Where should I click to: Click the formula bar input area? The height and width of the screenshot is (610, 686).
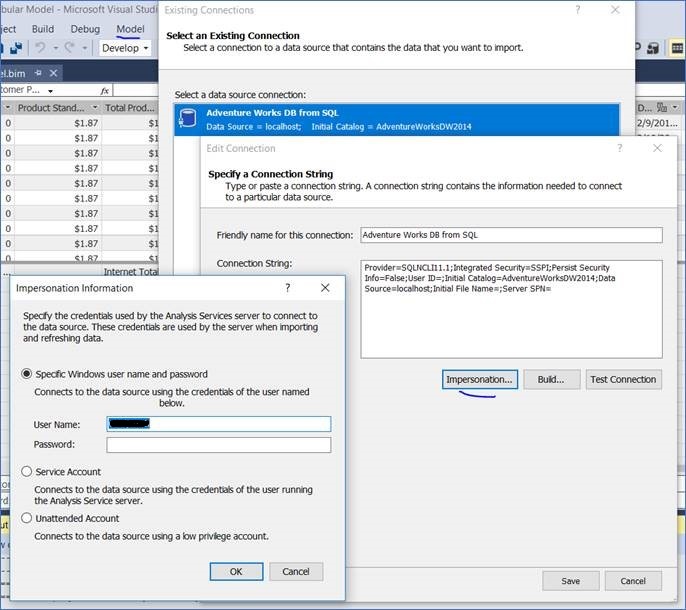136,91
